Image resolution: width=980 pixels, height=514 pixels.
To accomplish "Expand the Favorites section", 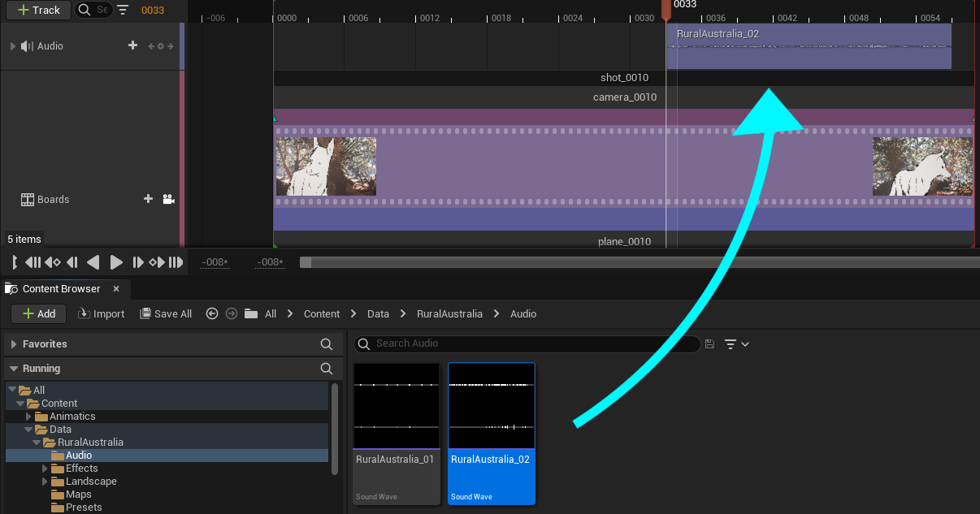I will click(13, 344).
